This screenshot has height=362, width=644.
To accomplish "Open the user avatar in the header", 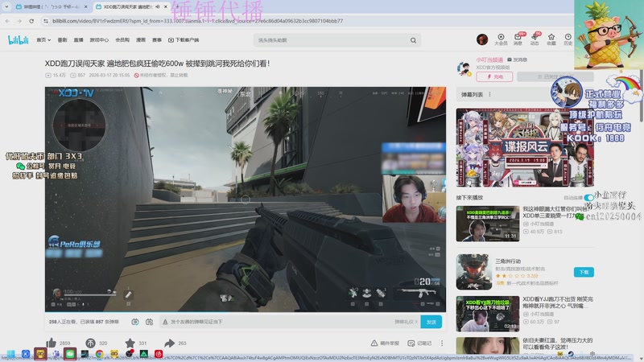I will pyautogui.click(x=482, y=39).
